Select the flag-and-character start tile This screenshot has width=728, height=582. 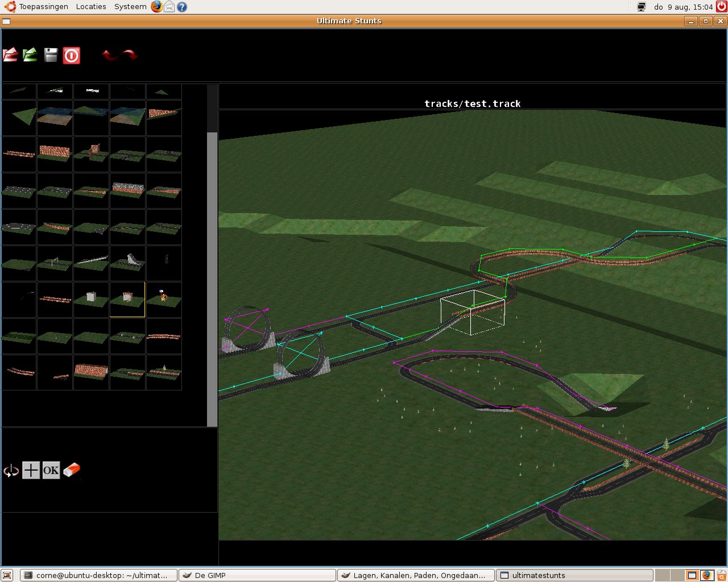[164, 300]
